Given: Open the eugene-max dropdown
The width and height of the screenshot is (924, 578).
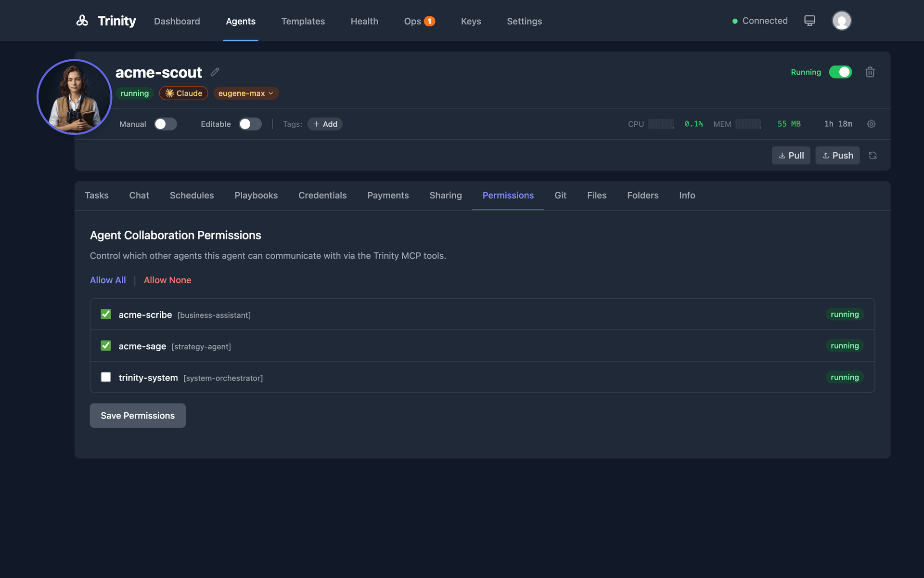Looking at the screenshot, I should click(x=245, y=93).
